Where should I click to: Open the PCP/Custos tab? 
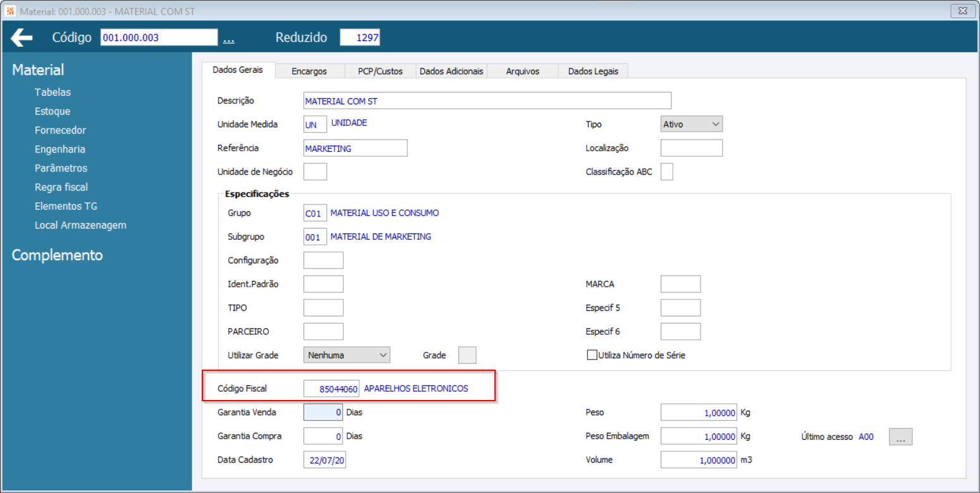[380, 71]
